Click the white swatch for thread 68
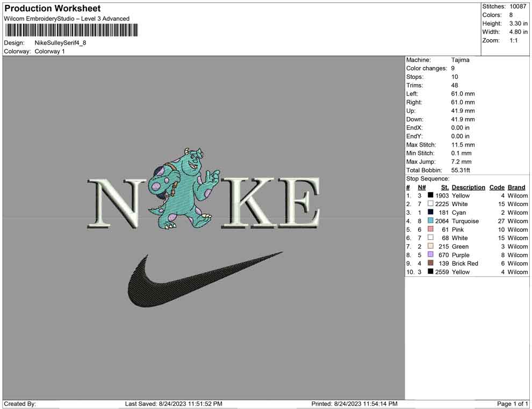 430,238
